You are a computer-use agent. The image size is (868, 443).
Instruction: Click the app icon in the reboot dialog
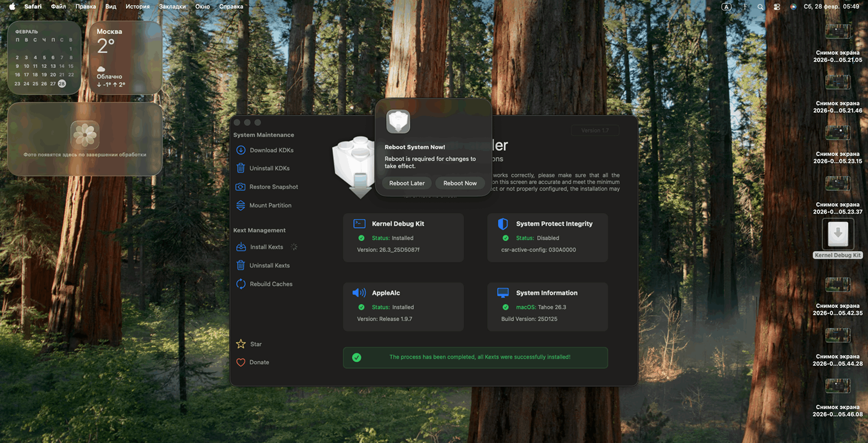pos(398,121)
